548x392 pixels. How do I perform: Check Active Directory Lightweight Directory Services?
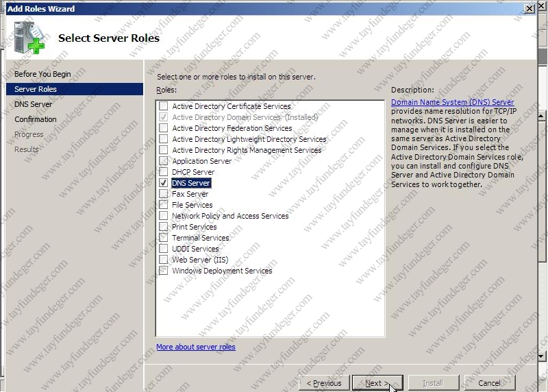point(163,139)
